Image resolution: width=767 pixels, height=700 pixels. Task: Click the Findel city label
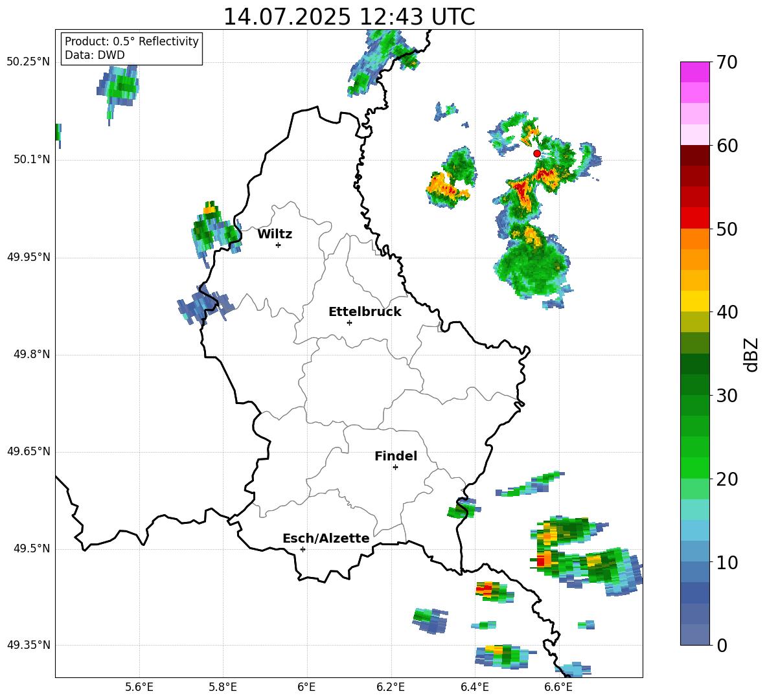click(x=396, y=456)
